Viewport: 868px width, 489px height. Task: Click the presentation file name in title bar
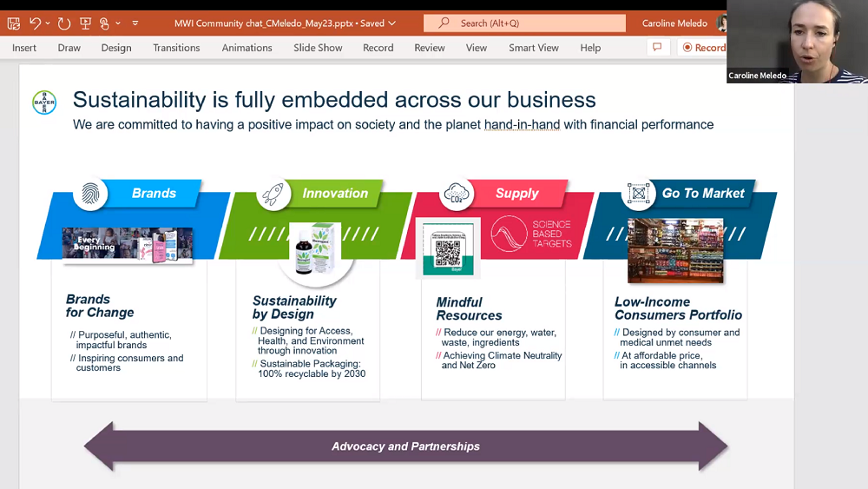point(264,23)
